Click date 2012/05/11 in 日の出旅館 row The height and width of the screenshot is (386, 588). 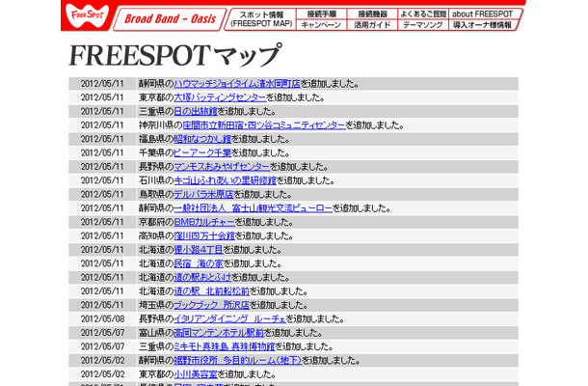[x=102, y=112]
